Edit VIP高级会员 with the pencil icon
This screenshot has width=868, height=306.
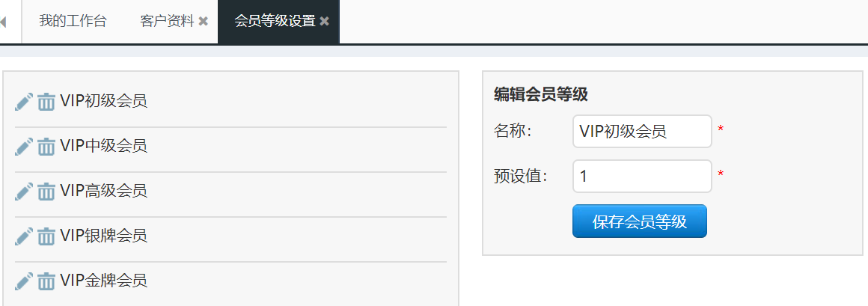24,192
